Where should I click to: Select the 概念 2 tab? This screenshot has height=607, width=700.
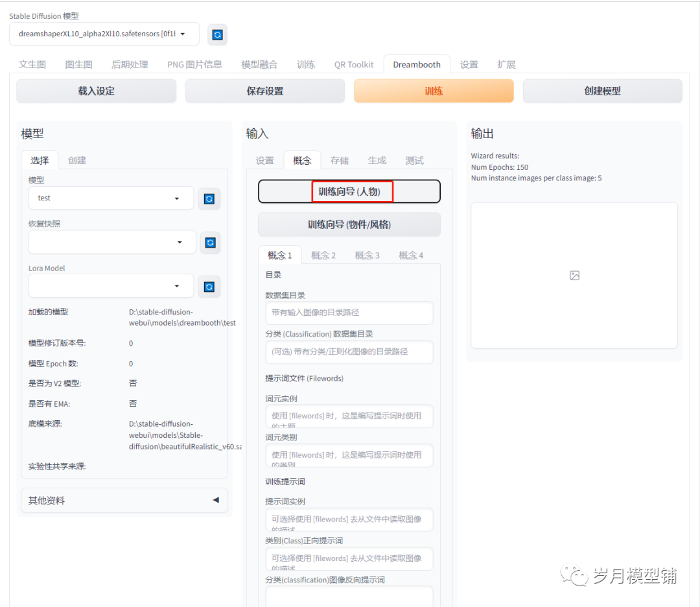323,255
